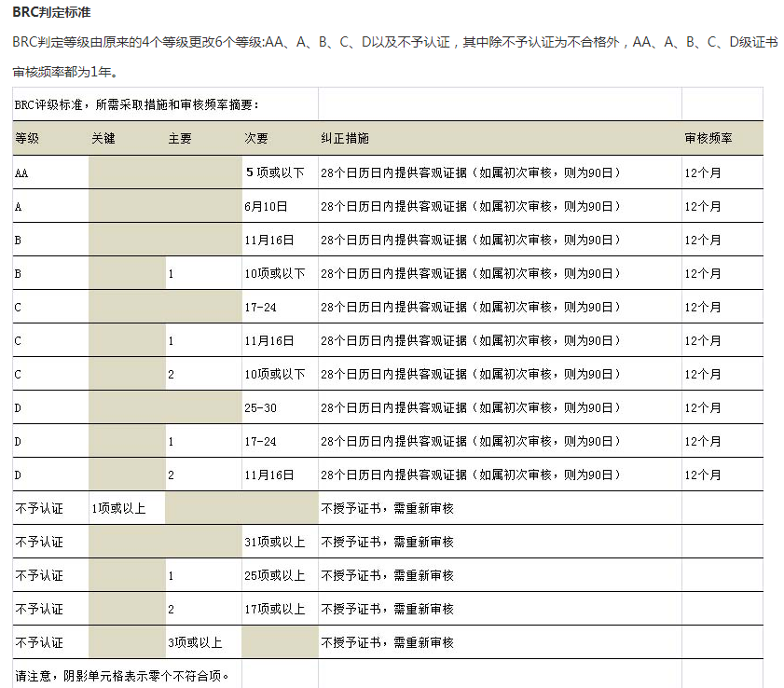Click grade 'A' in the 6月10日 row

coord(19,207)
